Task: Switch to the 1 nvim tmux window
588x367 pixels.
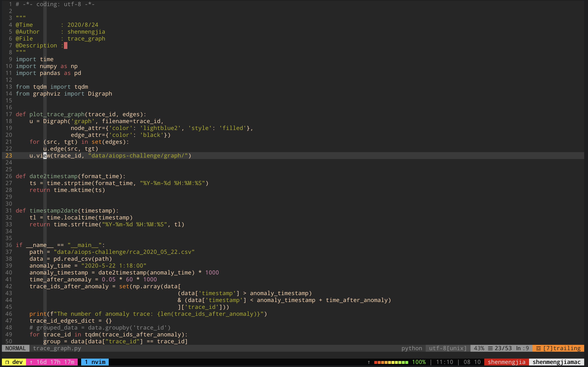Action: pos(95,362)
